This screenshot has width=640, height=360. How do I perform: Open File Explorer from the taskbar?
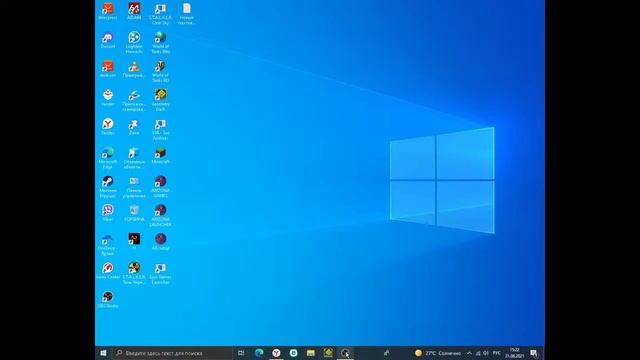[311, 353]
